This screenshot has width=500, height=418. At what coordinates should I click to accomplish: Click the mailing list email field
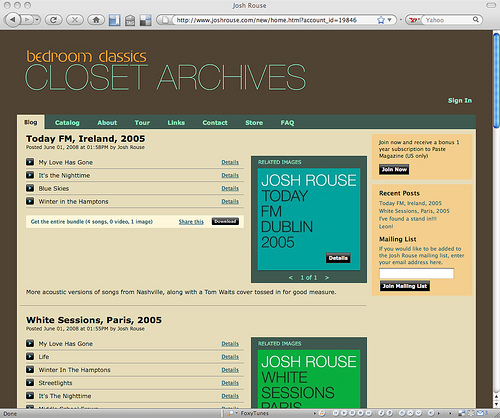pos(416,274)
